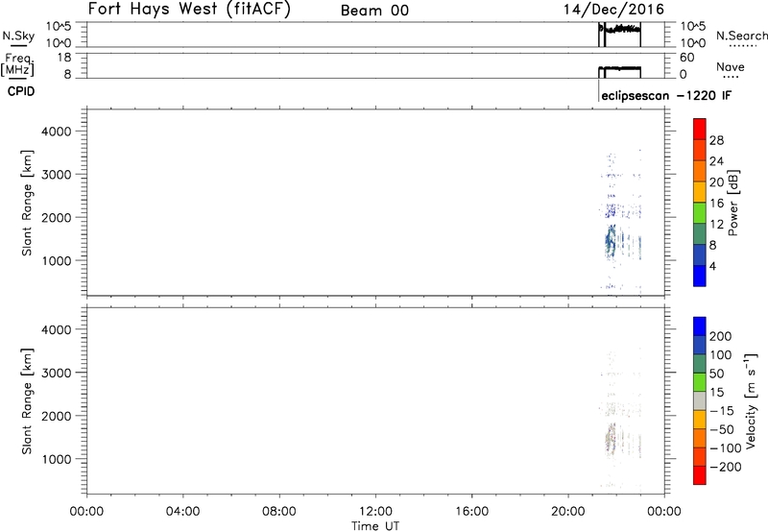Screen dimensions: 768x532
Task: Click the '1000' tick on velocity panel
Action: click(57, 459)
